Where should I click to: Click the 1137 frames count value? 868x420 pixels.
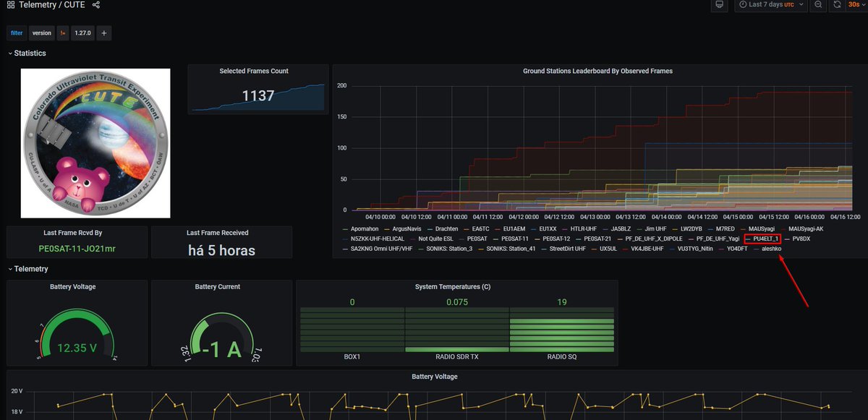click(258, 96)
